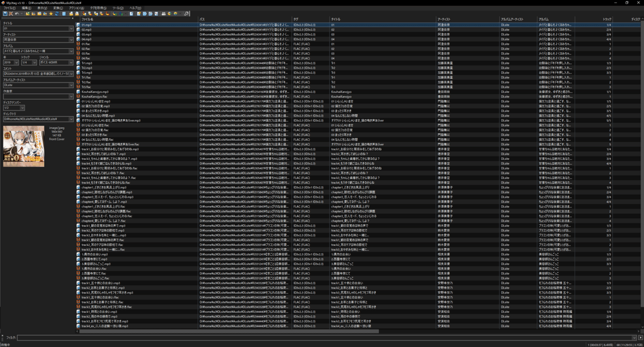Sort by the アルバムアーティスト column header

pyautogui.click(x=518, y=19)
